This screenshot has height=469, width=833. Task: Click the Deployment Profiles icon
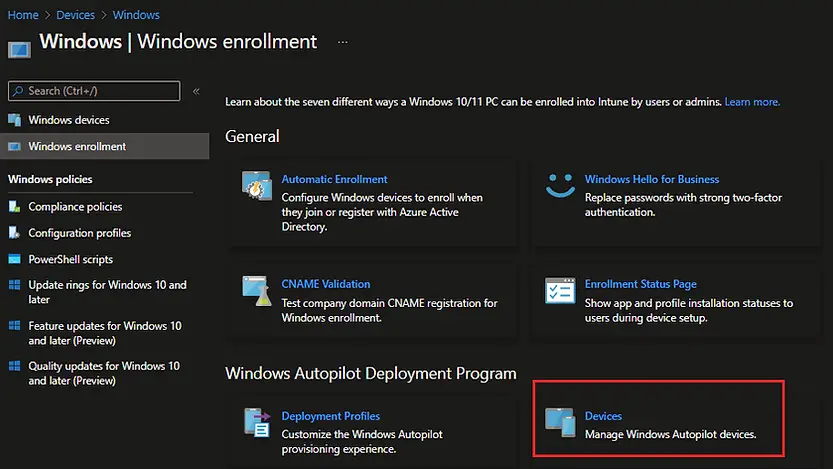coord(257,422)
